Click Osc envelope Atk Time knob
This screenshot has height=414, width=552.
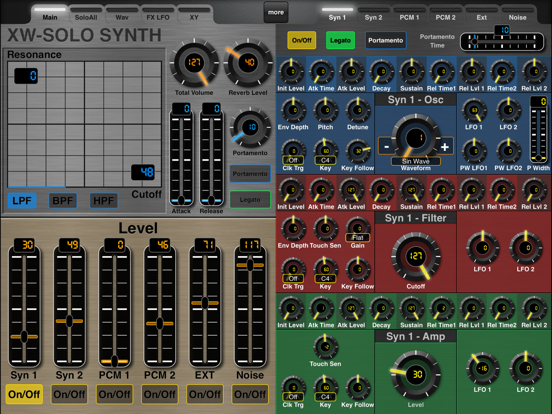point(321,72)
